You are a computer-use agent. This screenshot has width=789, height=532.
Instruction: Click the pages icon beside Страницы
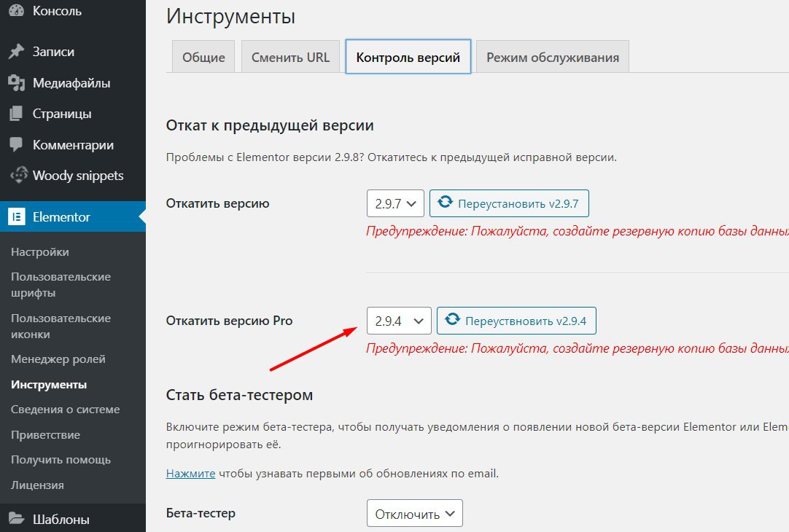(x=16, y=114)
